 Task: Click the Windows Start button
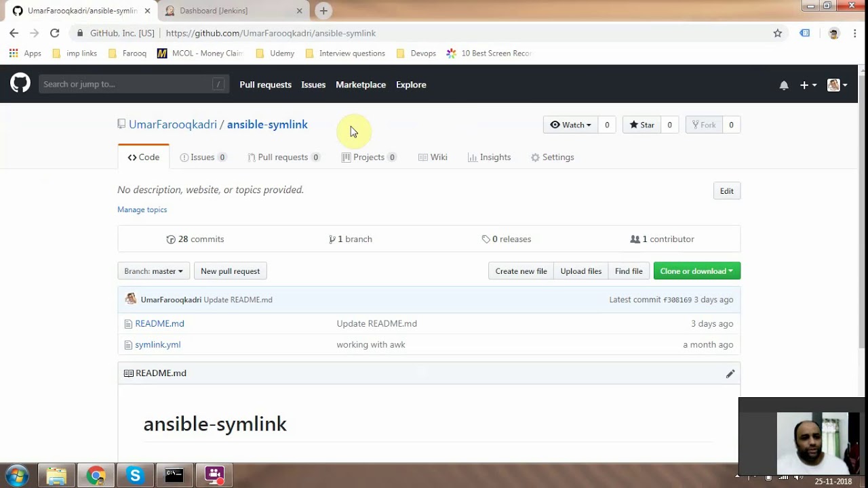16,475
